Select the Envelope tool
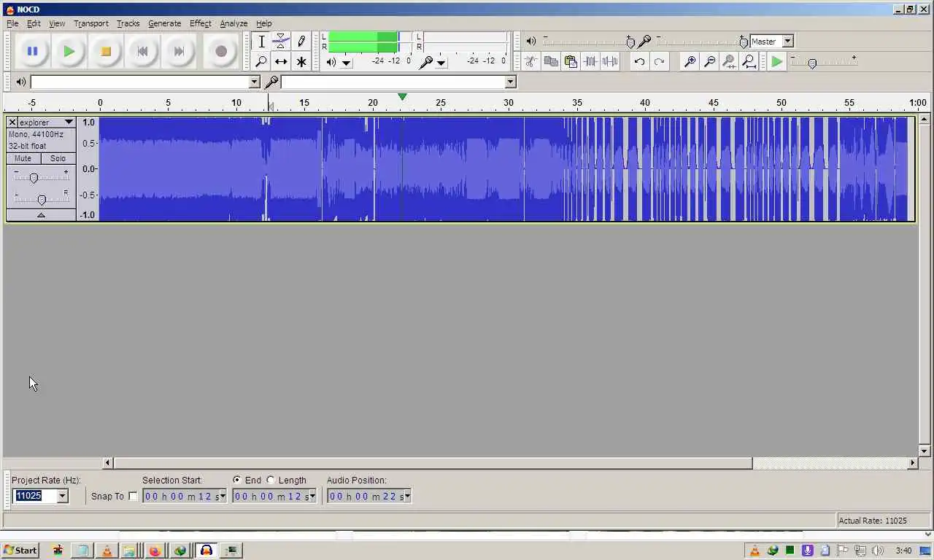 click(x=281, y=42)
